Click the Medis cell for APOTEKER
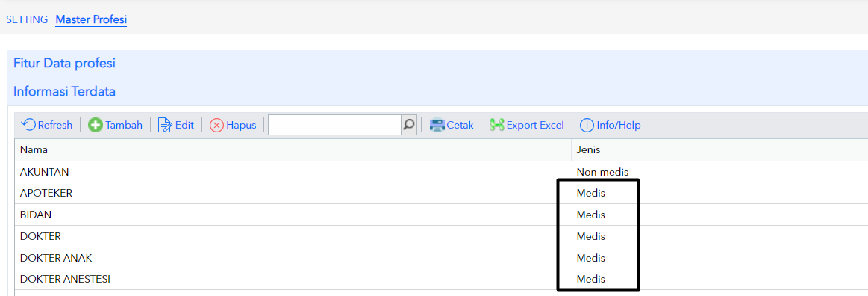Viewport: 868px width, 296px height. [719, 194]
